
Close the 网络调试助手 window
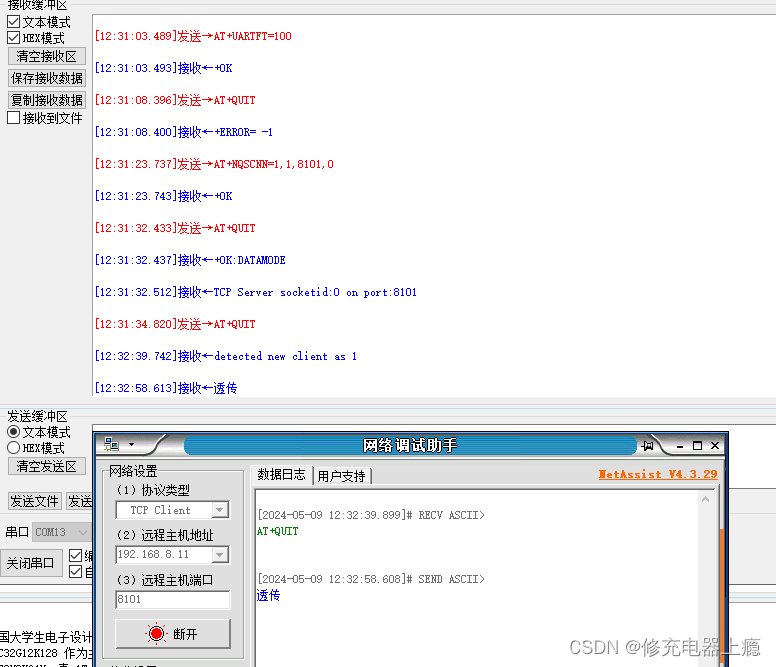tap(715, 446)
